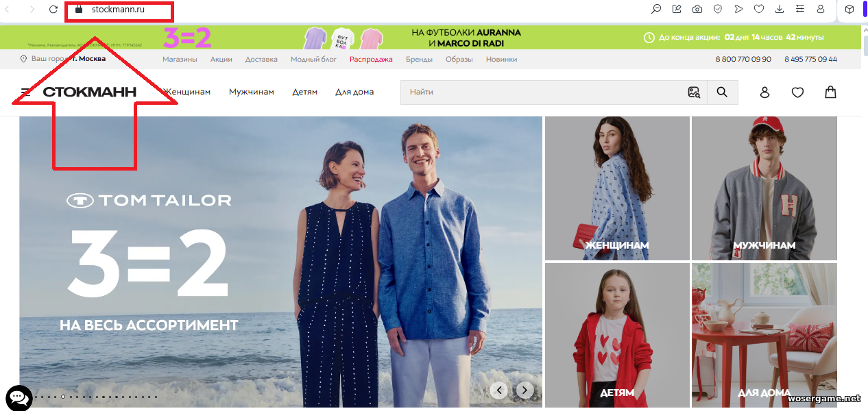Open the МУЖЧИНАМ category tile

(x=764, y=188)
